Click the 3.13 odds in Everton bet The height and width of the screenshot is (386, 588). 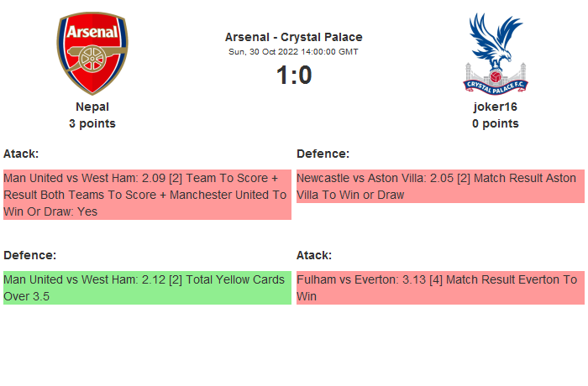click(414, 279)
